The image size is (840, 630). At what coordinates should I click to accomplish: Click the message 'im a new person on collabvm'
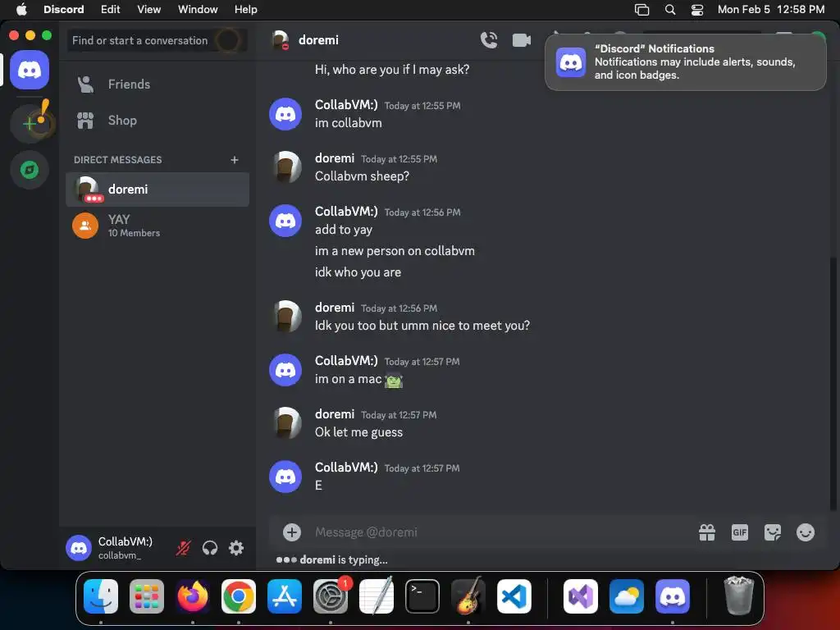point(395,251)
